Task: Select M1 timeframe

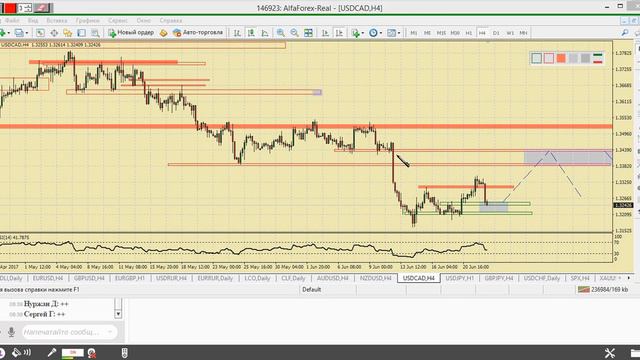Action: click(x=414, y=33)
